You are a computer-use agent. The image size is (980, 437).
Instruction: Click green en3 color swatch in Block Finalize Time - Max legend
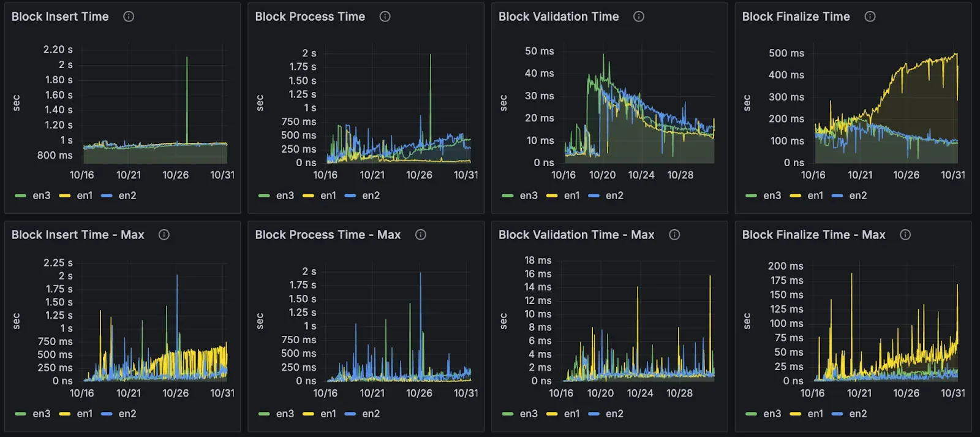point(752,414)
